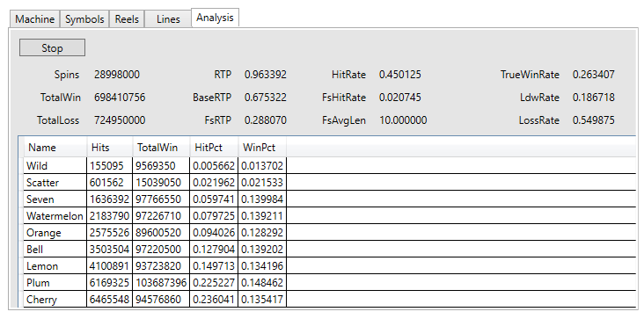Select the Lines tab
The height and width of the screenshot is (319, 644).
[x=168, y=19]
